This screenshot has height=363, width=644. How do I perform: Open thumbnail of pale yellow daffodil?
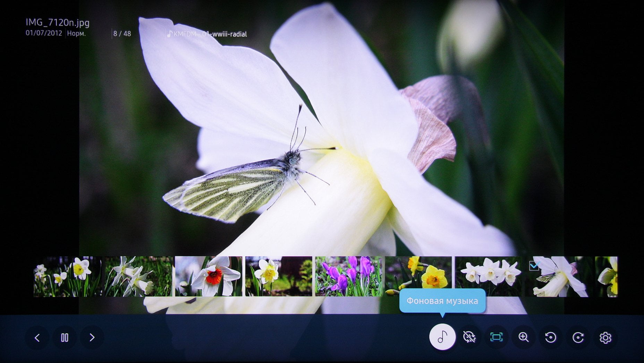(279, 277)
